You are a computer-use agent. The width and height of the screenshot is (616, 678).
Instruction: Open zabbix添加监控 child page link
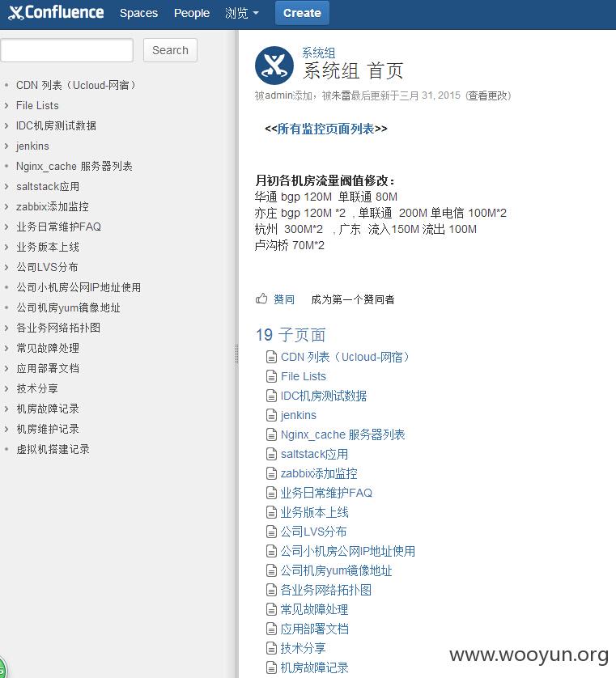(x=319, y=473)
